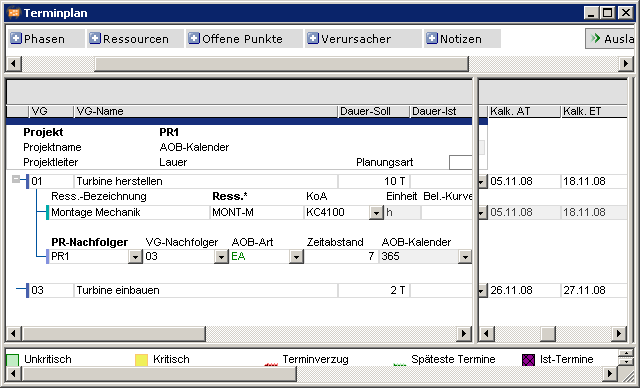640x388 pixels.
Task: Open the KoA dropdown showing KC4100
Action: pos(376,213)
